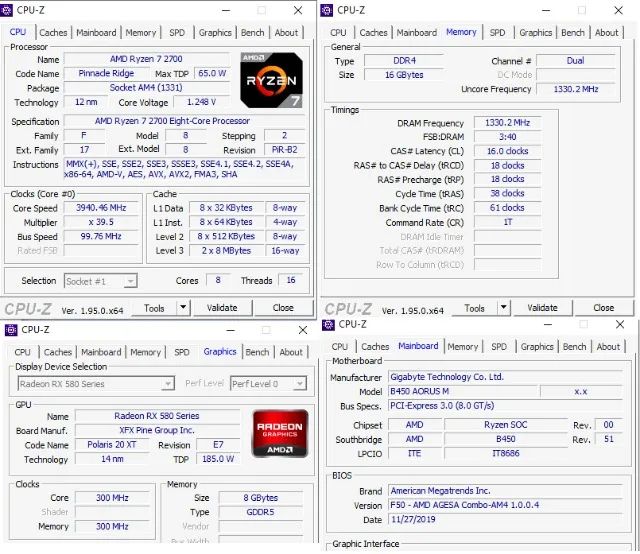Click the Southbridge value B450
This screenshot has height=554, width=640.
pos(506,439)
